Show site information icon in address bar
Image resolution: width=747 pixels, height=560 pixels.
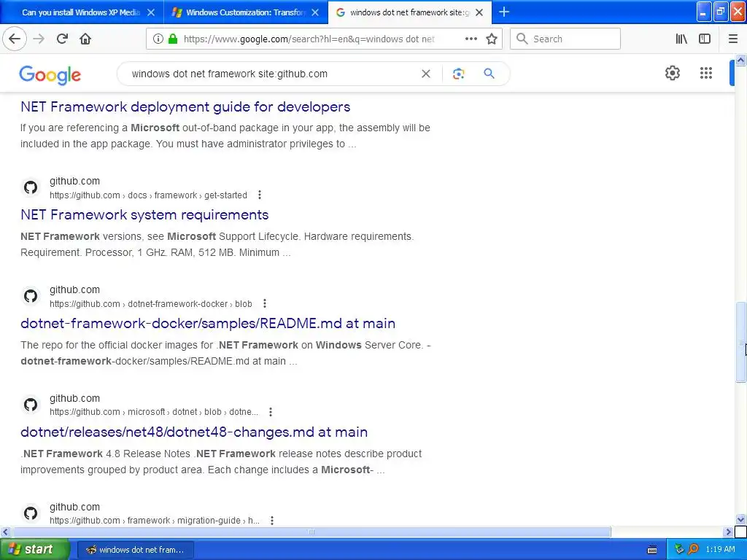click(158, 39)
